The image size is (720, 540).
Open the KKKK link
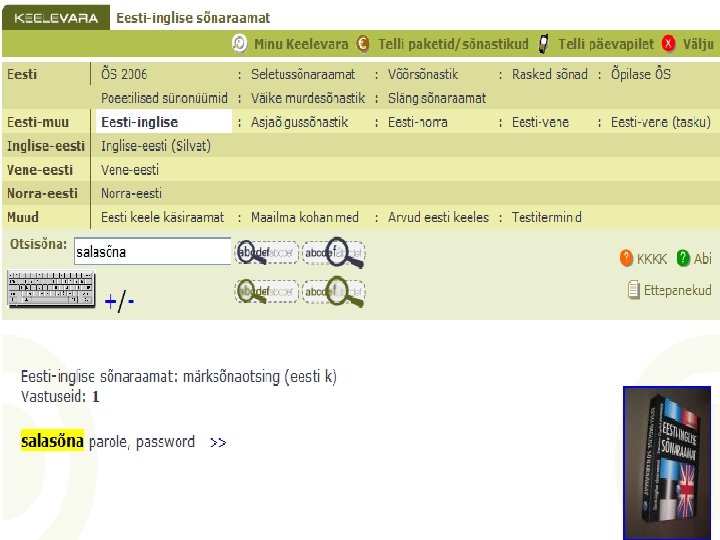pyautogui.click(x=652, y=259)
